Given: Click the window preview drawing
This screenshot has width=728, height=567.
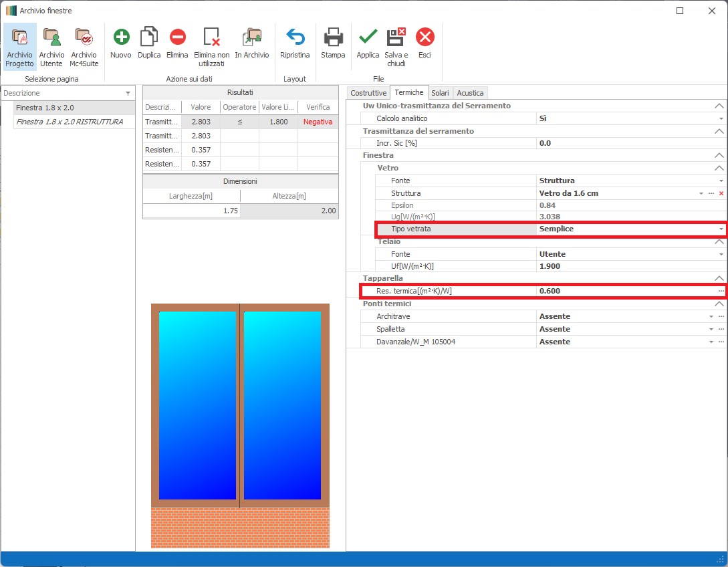Looking at the screenshot, I should [240, 426].
